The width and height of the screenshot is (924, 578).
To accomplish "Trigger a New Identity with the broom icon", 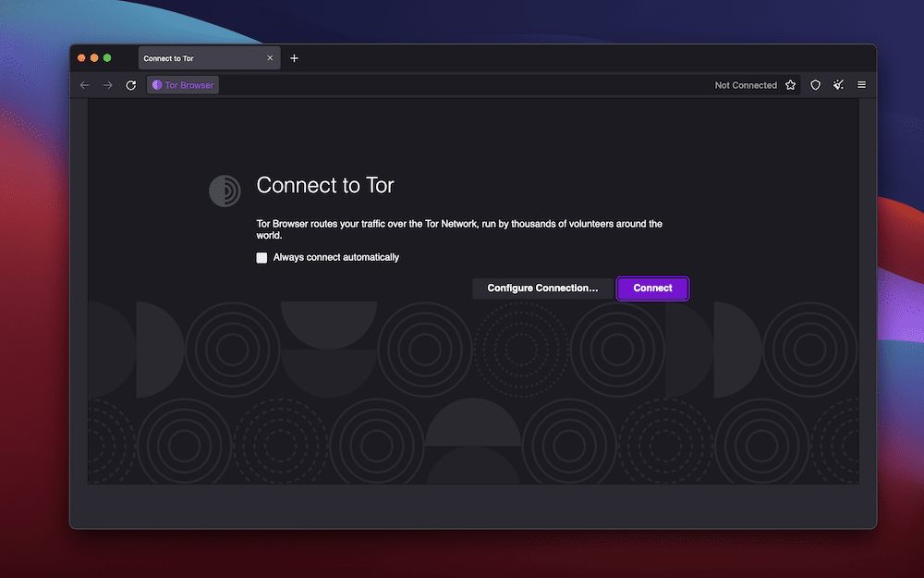I will (838, 84).
